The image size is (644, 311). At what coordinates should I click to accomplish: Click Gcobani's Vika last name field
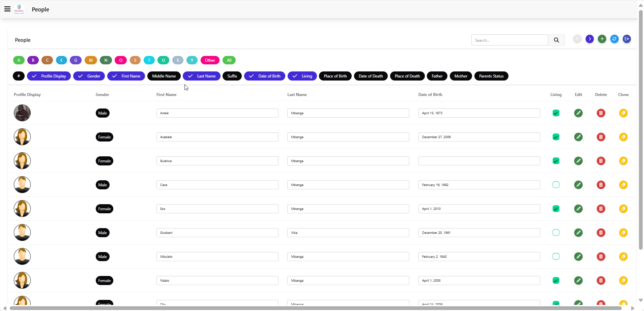click(x=348, y=232)
